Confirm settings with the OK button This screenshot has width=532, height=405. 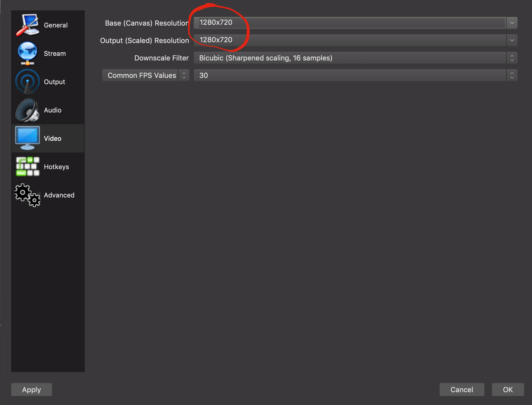(507, 389)
